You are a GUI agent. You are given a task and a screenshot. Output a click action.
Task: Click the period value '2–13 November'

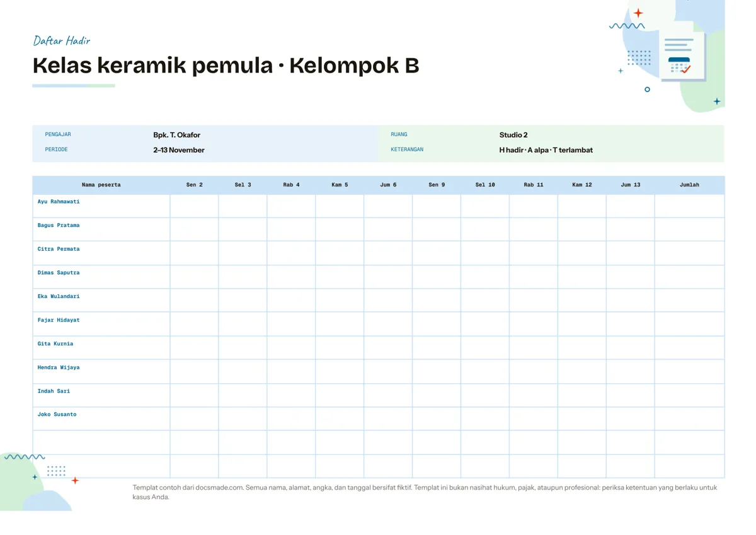pyautogui.click(x=179, y=150)
